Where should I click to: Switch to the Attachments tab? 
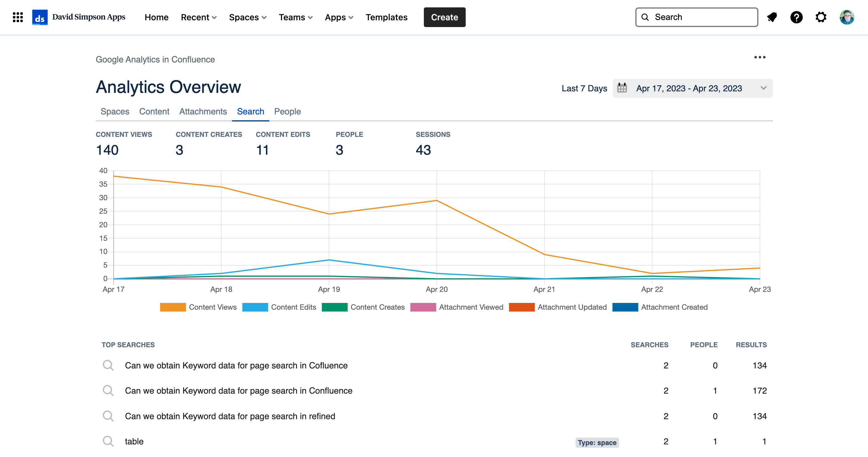tap(203, 111)
